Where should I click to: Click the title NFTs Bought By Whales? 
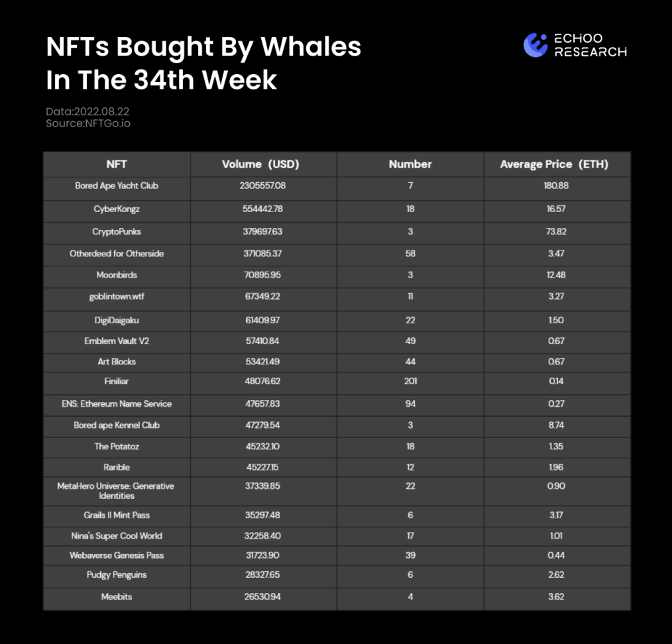(x=203, y=46)
